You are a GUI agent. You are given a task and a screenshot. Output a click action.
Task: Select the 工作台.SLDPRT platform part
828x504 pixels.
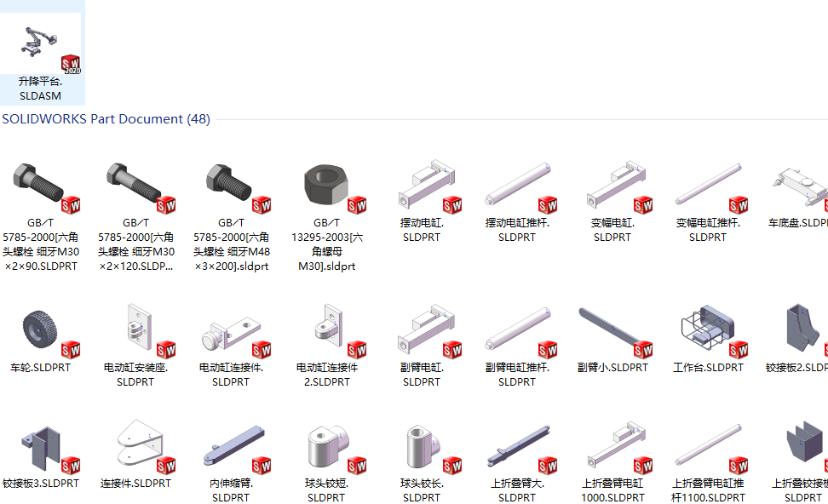[708, 338]
